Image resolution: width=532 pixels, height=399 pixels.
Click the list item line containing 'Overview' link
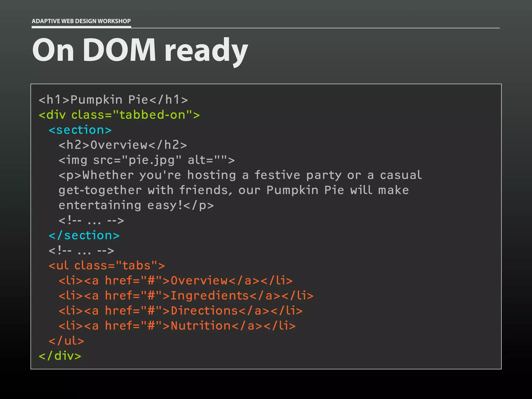(176, 281)
